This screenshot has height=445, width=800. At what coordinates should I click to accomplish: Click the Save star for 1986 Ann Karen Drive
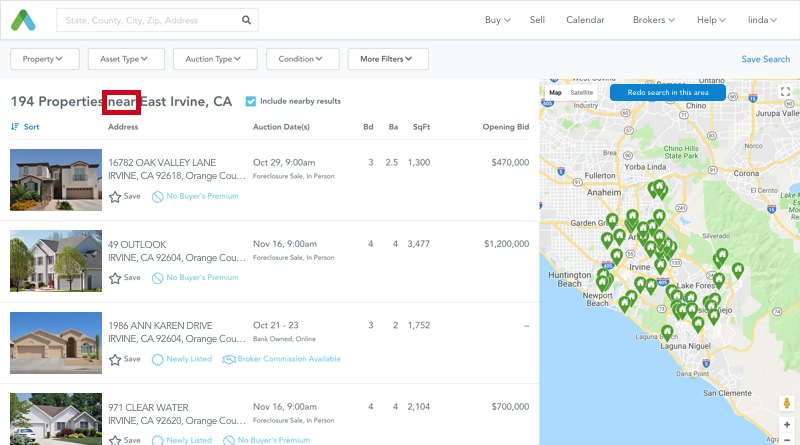coord(115,358)
